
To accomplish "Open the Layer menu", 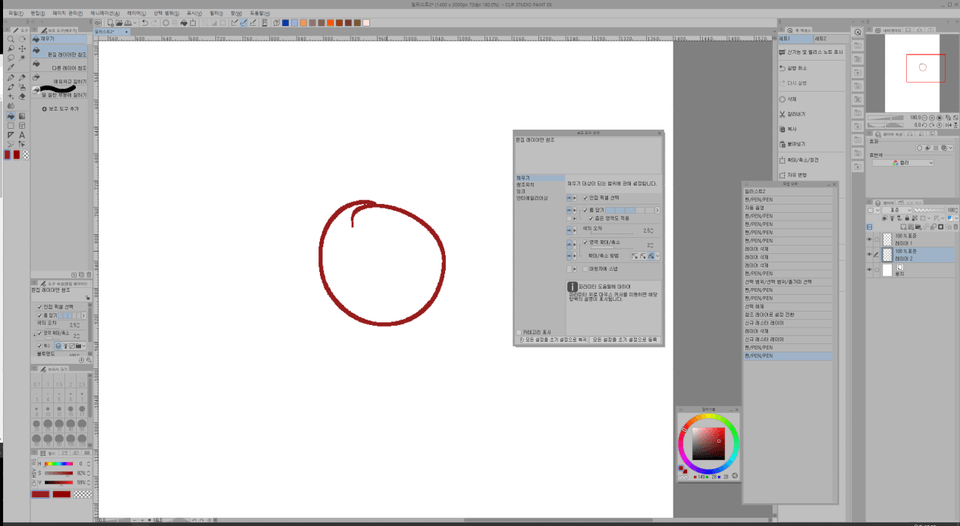I will (136, 13).
